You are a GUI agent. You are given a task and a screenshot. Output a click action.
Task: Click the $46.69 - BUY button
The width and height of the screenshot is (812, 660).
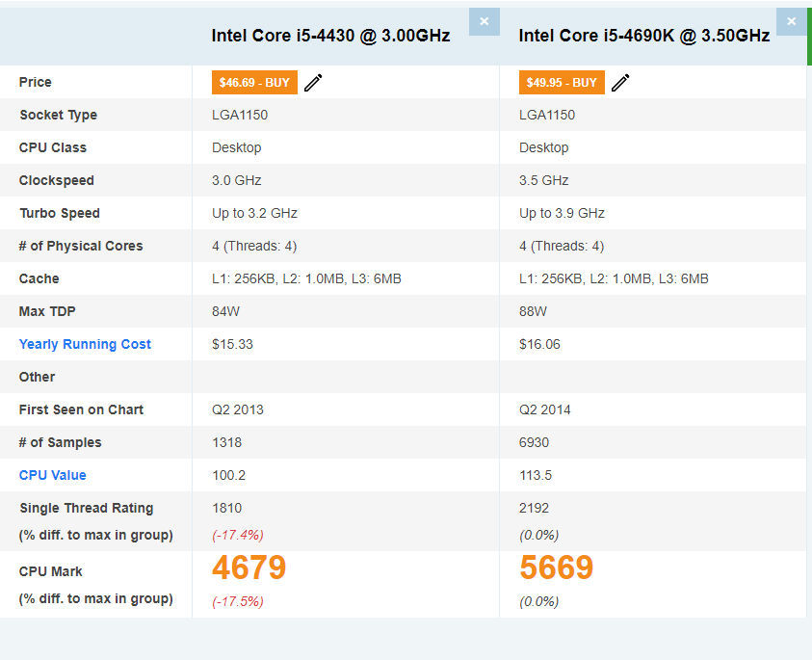[254, 83]
